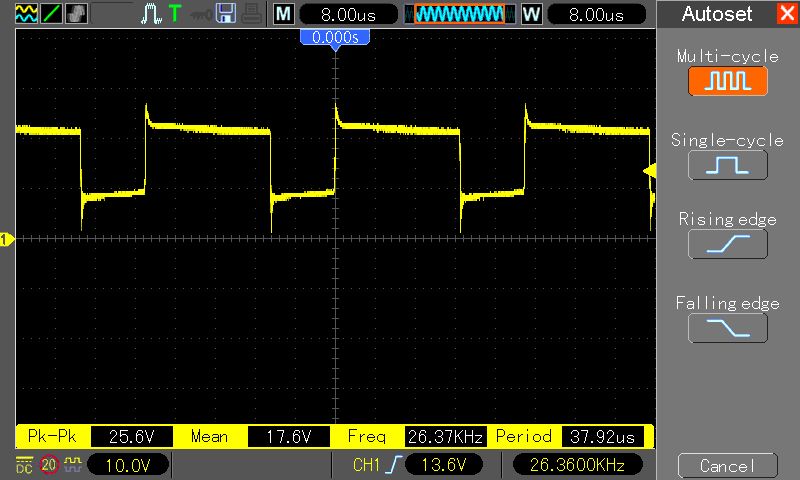Click the USB key icon

click(200, 14)
